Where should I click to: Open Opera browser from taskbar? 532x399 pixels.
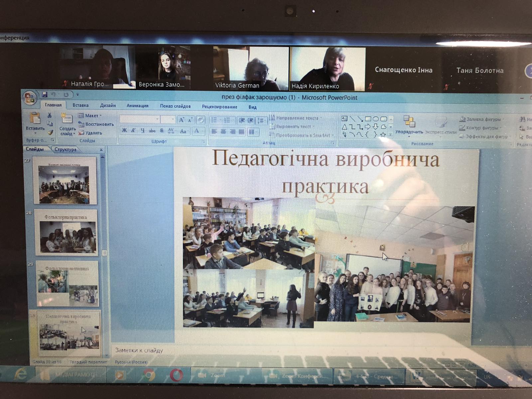[x=176, y=375]
